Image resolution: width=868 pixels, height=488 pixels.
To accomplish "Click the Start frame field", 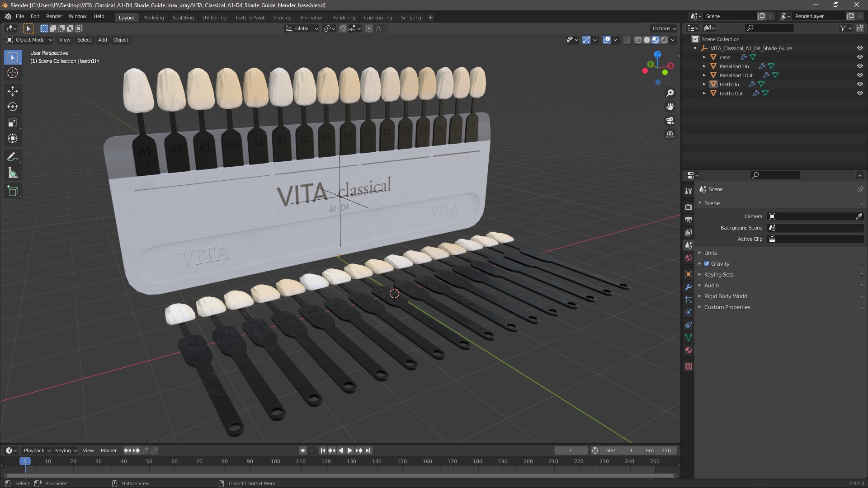I will (x=619, y=450).
